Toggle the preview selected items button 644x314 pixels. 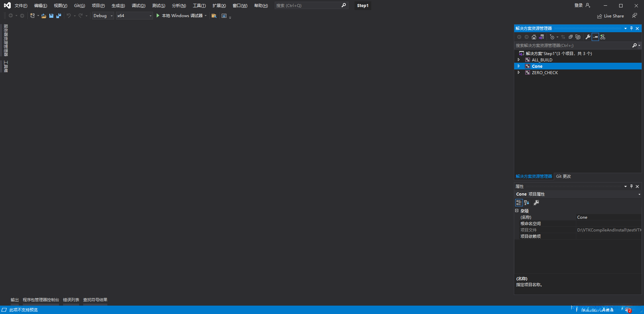coord(595,37)
